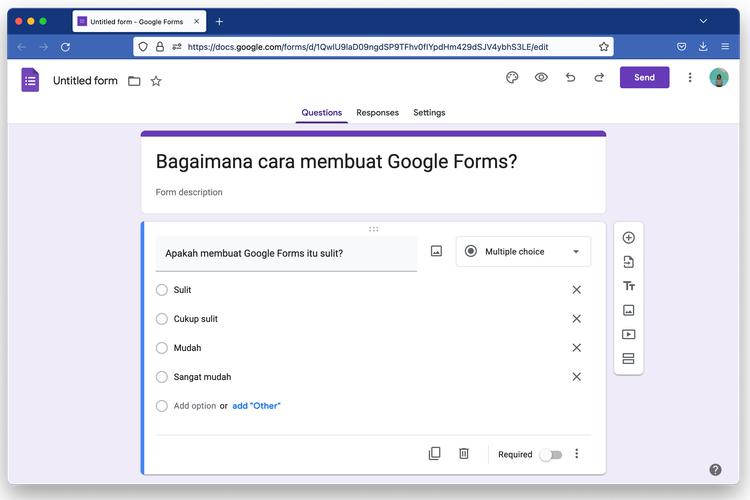Edit the Untitled form name
Screen dimensions: 750x500
coord(85,81)
